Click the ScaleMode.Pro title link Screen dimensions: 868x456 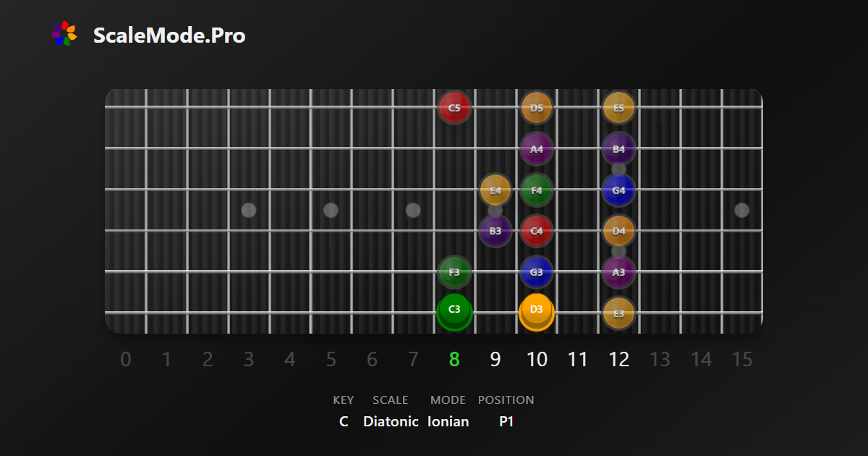coord(169,35)
